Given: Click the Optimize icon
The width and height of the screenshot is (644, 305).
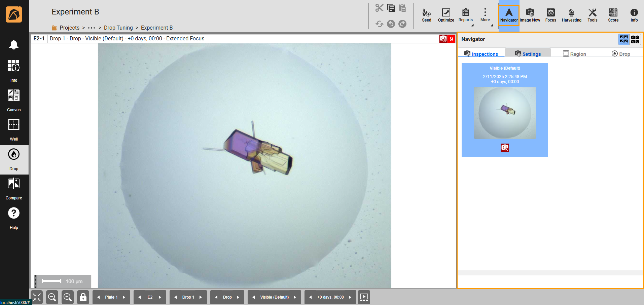Looking at the screenshot, I should [446, 15].
